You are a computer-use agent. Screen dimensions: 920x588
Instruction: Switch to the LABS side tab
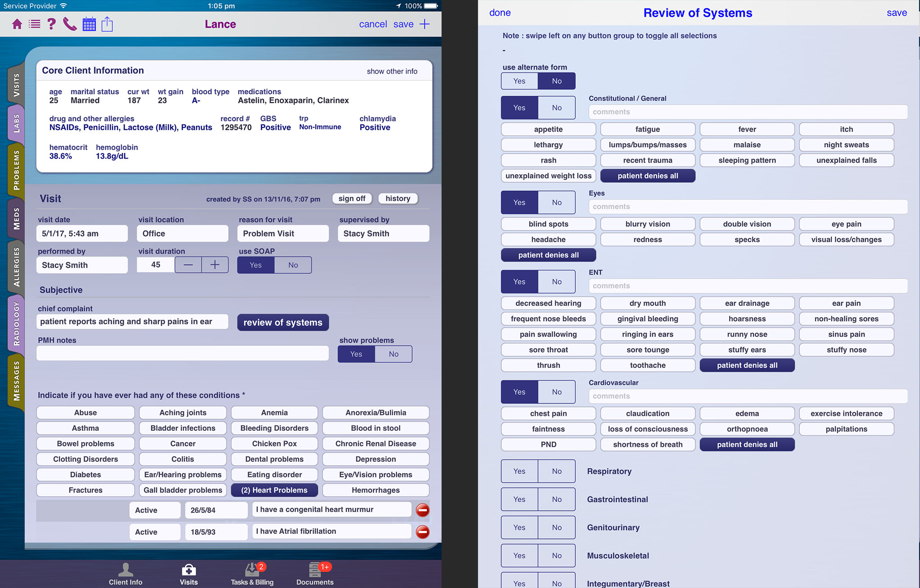[x=16, y=123]
